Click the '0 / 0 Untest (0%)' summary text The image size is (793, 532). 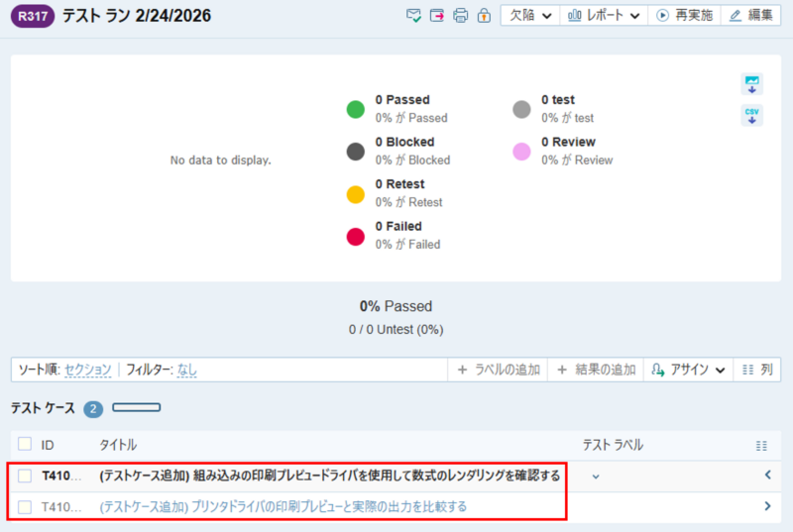[x=396, y=330]
